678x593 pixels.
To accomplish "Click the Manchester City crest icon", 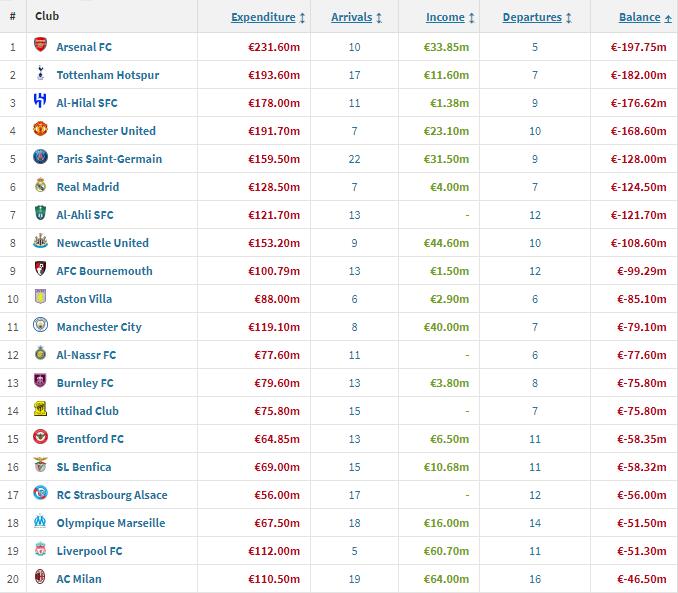I will point(40,324).
